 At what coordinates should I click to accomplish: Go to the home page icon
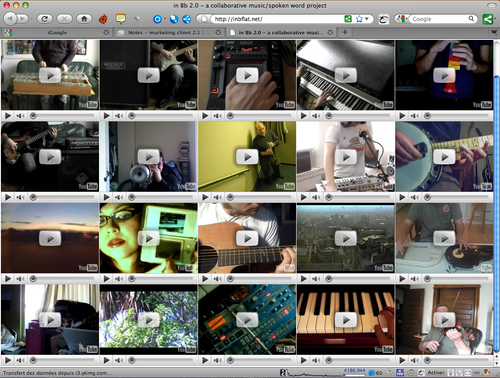click(x=84, y=19)
